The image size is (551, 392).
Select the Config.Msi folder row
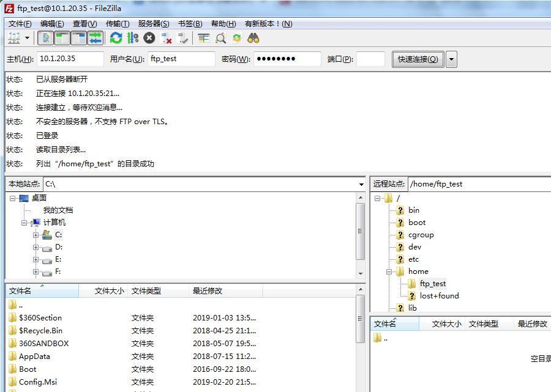pos(181,382)
